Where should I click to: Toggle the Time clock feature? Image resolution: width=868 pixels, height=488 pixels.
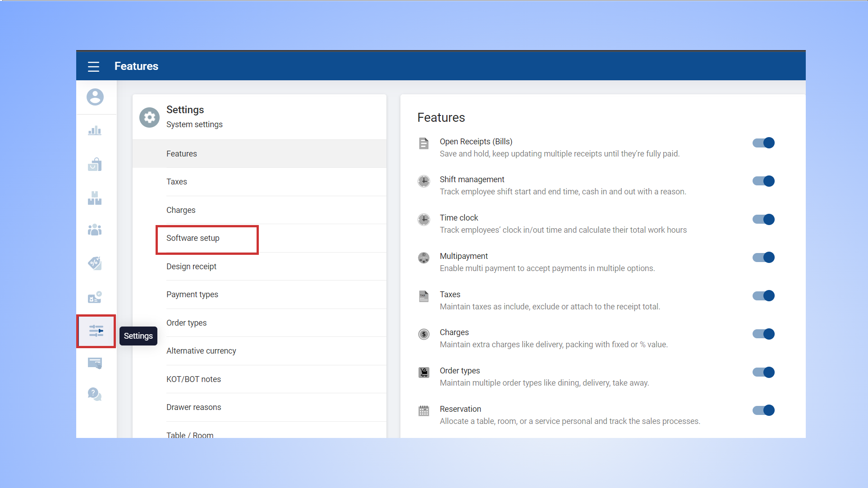tap(763, 220)
